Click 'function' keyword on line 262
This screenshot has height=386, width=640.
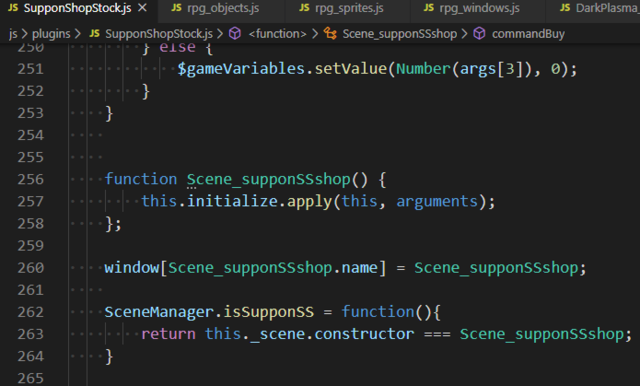tap(378, 312)
